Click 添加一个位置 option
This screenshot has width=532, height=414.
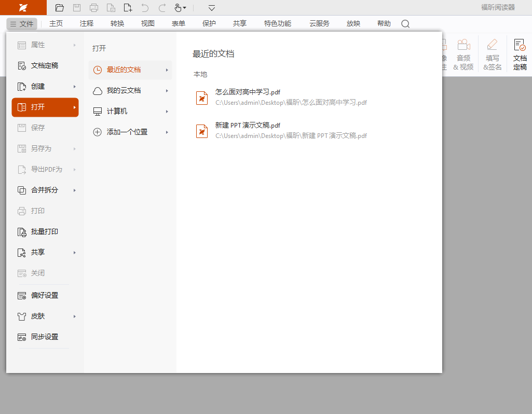[127, 132]
